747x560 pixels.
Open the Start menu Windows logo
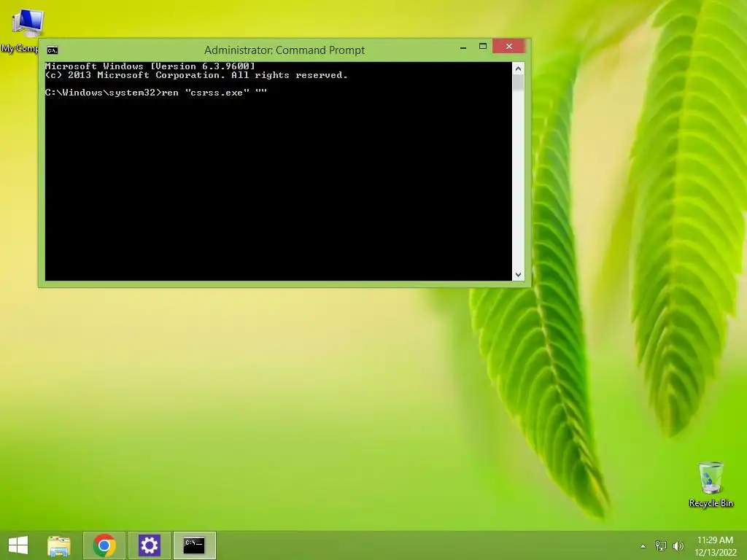[x=18, y=545]
